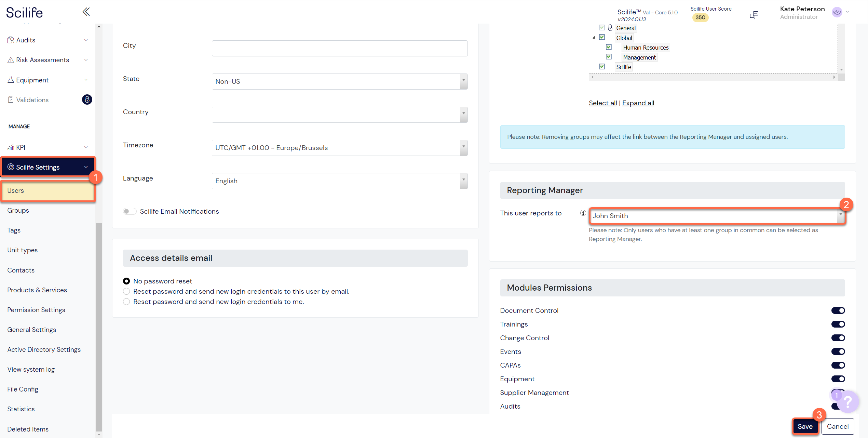Open the purple help question-mark bubble
Image resolution: width=868 pixels, height=438 pixels.
848,401
